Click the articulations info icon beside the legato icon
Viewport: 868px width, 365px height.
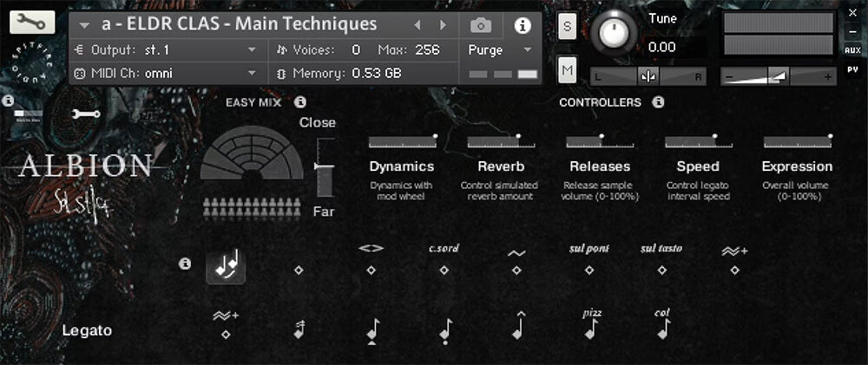pos(185,264)
